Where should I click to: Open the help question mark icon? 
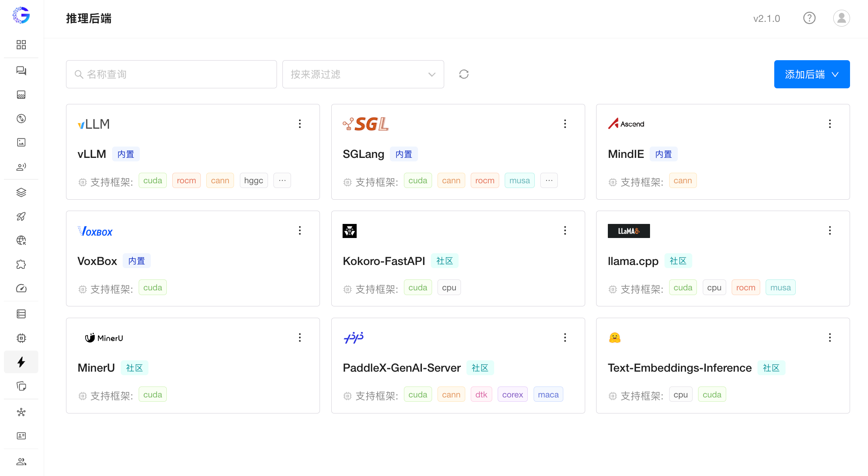809,18
